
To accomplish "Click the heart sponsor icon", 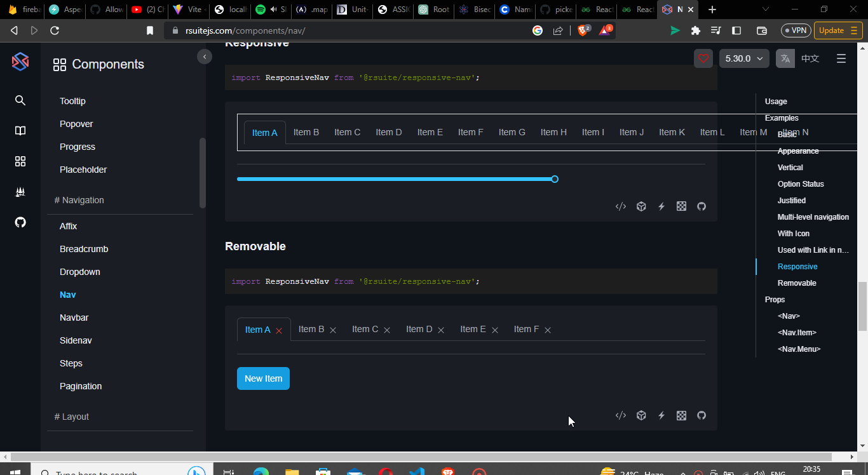I will pos(703,58).
